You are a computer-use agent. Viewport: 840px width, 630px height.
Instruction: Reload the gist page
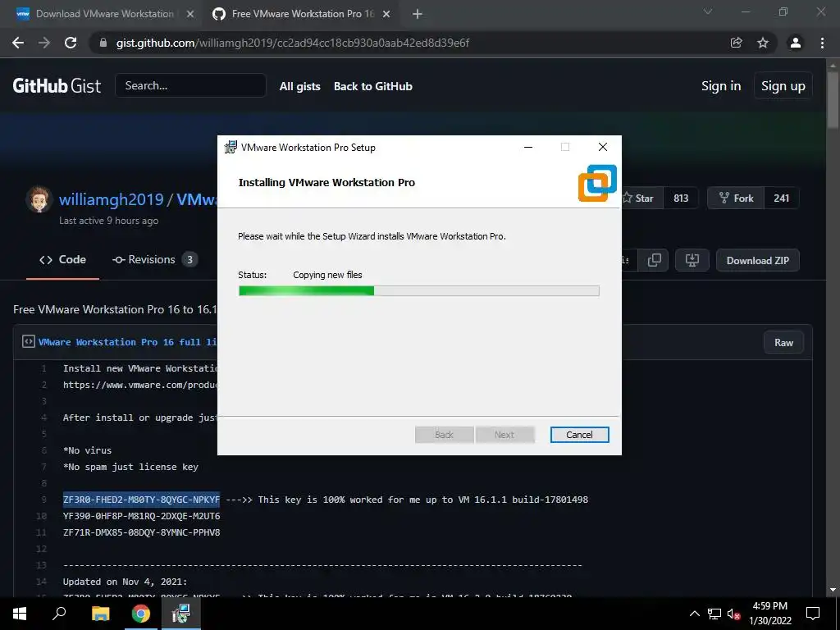(x=71, y=43)
